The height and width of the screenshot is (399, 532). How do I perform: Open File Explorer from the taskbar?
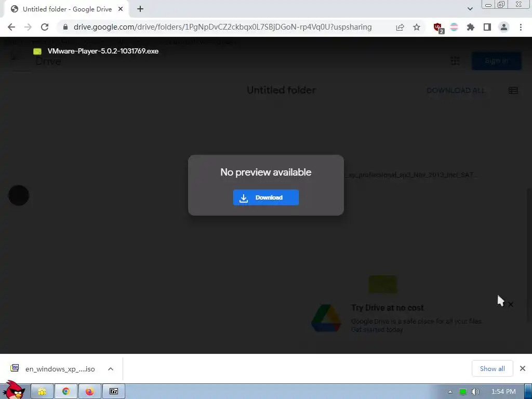(42, 392)
